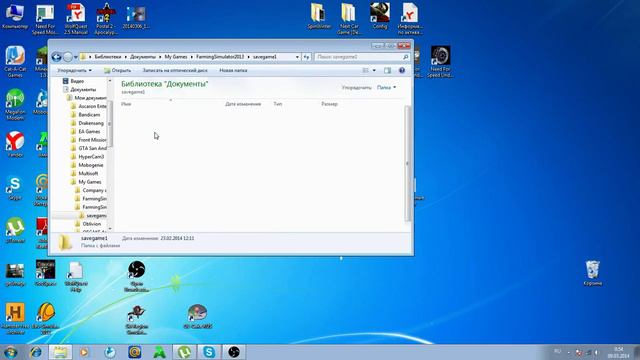Click the Библиотеки breadcrumb segment
This screenshot has height=360, width=640.
(108, 57)
